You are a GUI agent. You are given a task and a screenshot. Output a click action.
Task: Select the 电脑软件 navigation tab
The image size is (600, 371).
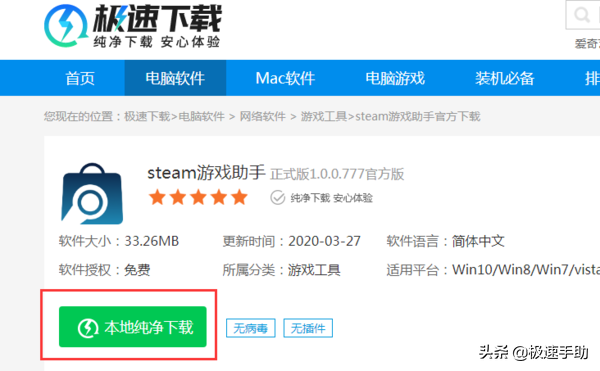(x=175, y=78)
